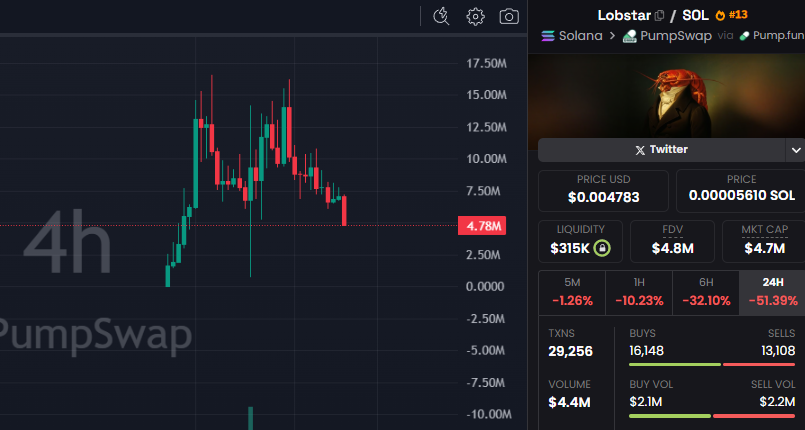Select the 6H price change tab
The height and width of the screenshot is (430, 805).
(706, 292)
